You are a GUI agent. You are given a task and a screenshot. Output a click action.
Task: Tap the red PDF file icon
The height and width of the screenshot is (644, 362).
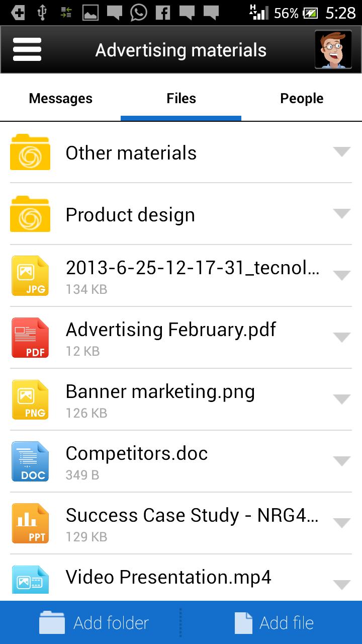(x=30, y=338)
